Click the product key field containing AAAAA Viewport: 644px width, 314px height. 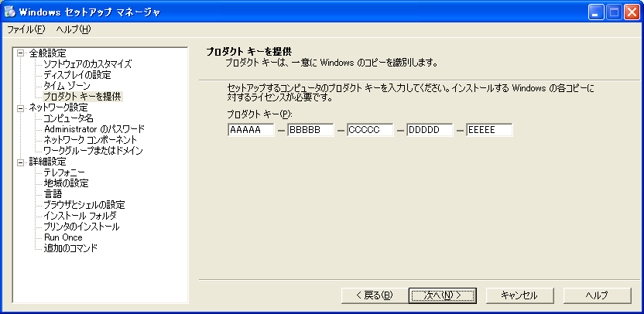(x=251, y=130)
